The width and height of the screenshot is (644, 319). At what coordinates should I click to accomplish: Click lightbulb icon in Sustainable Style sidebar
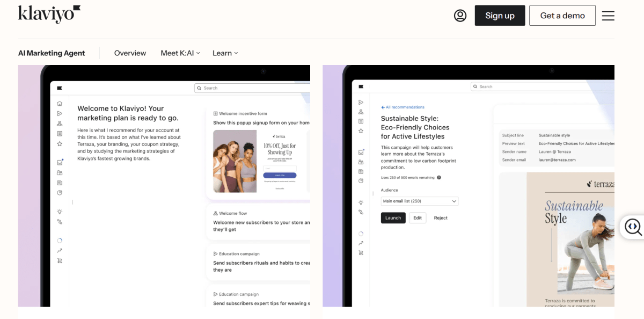point(361,202)
